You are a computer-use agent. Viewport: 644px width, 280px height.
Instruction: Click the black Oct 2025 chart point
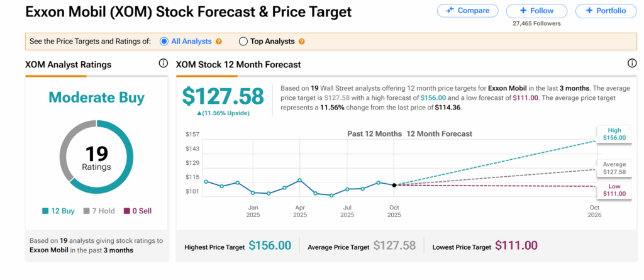tap(394, 185)
